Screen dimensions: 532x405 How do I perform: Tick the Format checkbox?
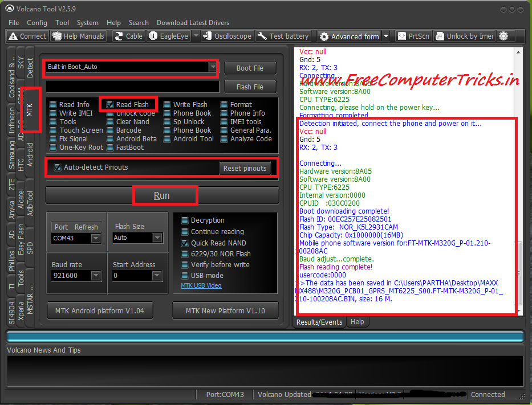224,104
